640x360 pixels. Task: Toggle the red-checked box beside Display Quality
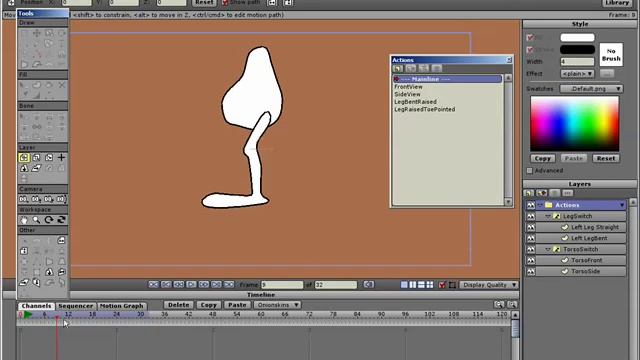[442, 285]
